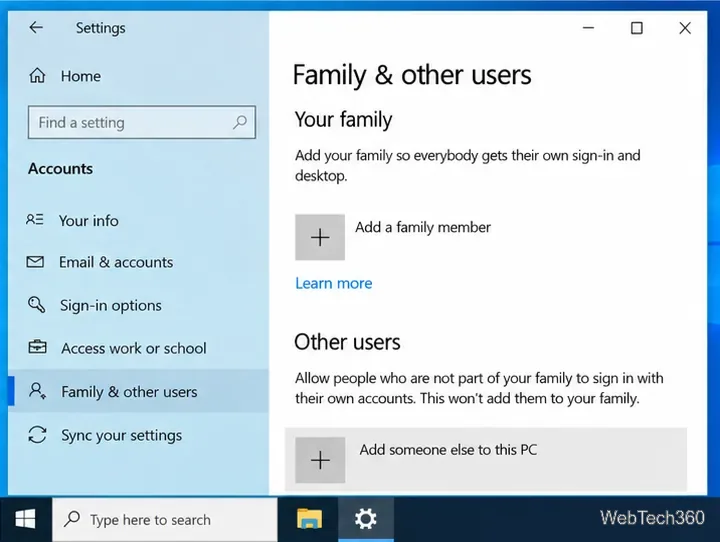Click the taskbar Type here to search box
Image resolution: width=720 pixels, height=542 pixels.
point(165,519)
